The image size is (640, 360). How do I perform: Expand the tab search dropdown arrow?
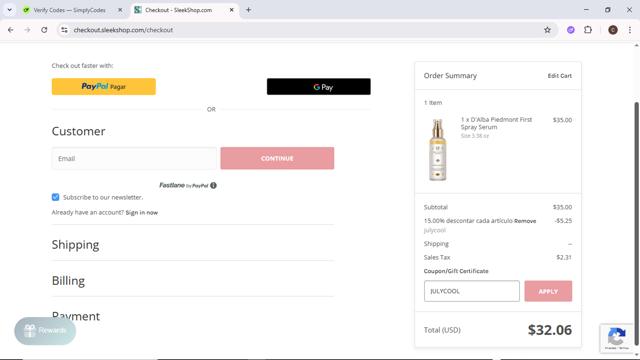(x=9, y=10)
